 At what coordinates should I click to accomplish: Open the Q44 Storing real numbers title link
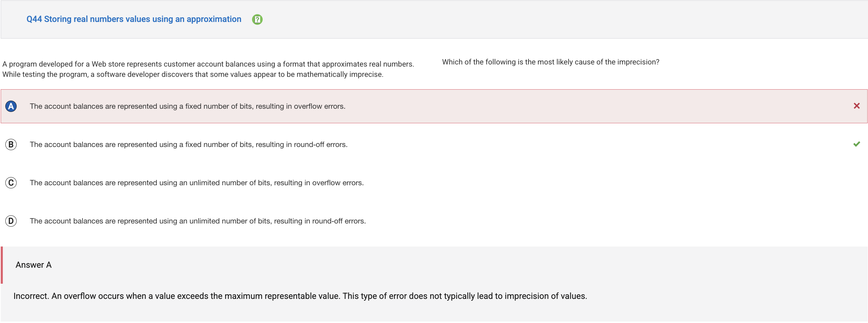(134, 19)
